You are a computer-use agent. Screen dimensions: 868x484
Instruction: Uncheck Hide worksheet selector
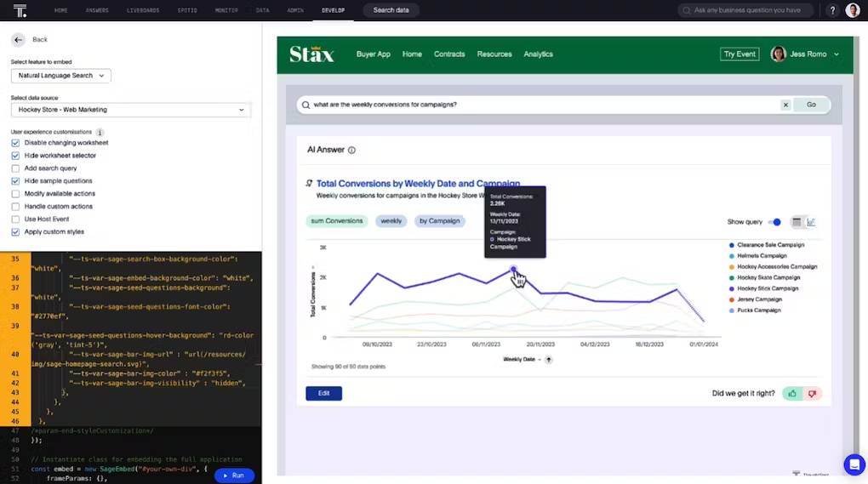point(15,156)
